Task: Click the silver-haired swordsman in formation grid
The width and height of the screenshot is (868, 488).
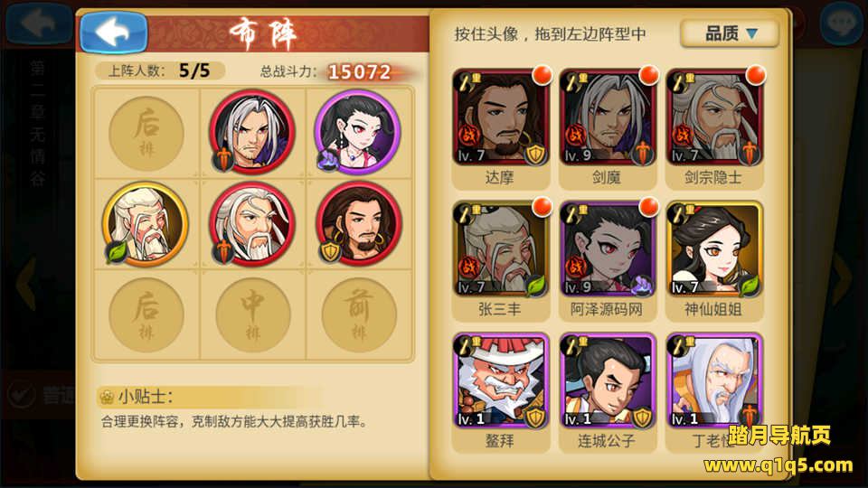Action: click(252, 132)
